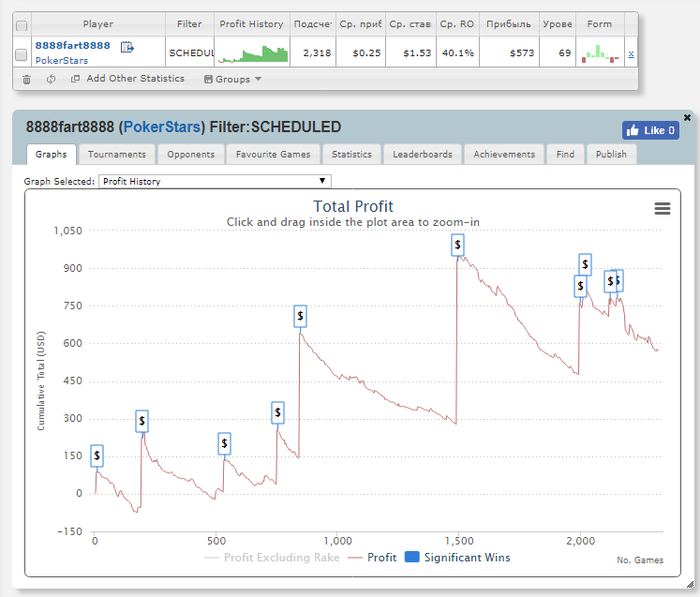Open the export icon beside 8888fart8888

pyautogui.click(x=127, y=46)
